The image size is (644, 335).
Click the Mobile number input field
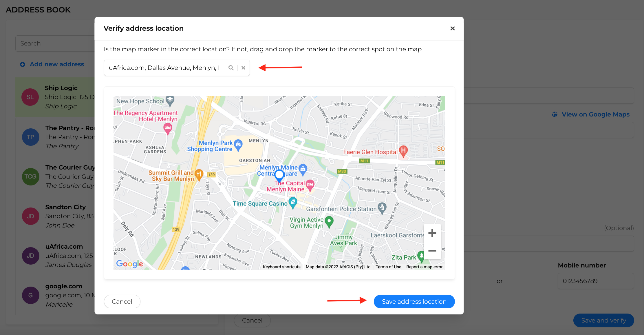click(x=596, y=281)
